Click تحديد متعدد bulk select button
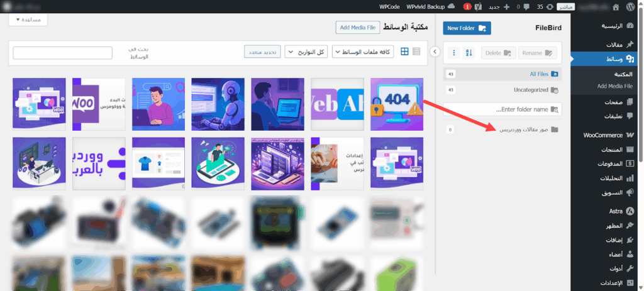Image resolution: width=644 pixels, height=291 pixels. point(262,52)
